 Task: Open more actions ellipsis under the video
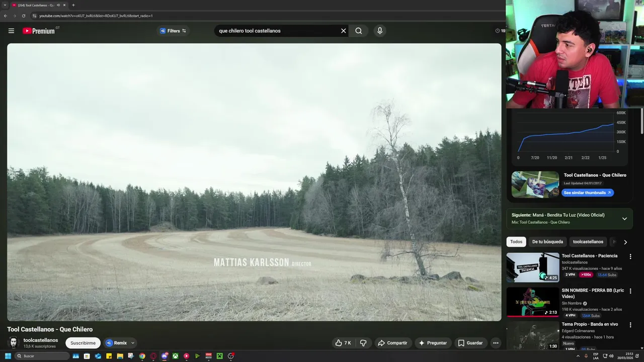point(496,343)
